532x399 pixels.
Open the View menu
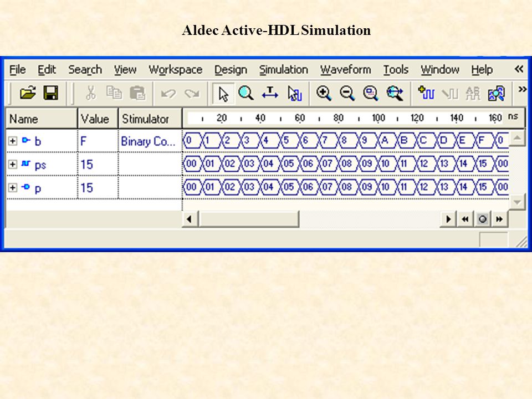pos(125,70)
